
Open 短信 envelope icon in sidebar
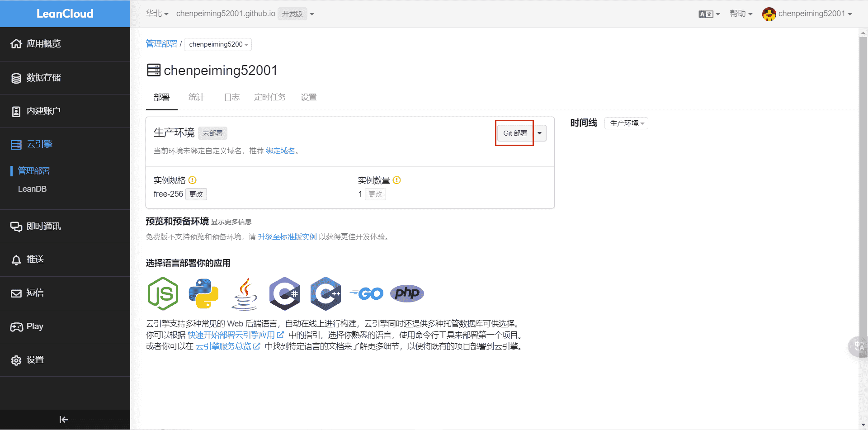(x=16, y=293)
